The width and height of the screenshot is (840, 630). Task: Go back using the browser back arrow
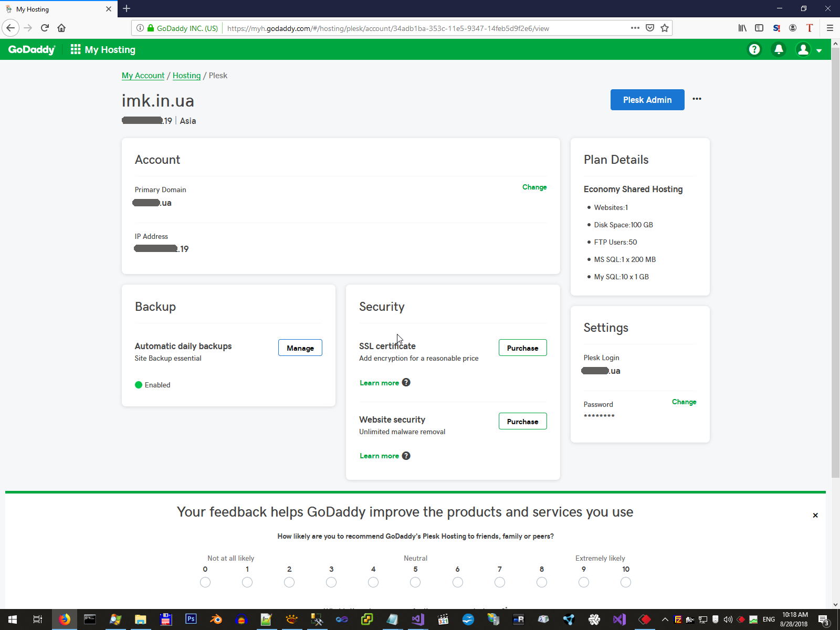click(x=10, y=28)
